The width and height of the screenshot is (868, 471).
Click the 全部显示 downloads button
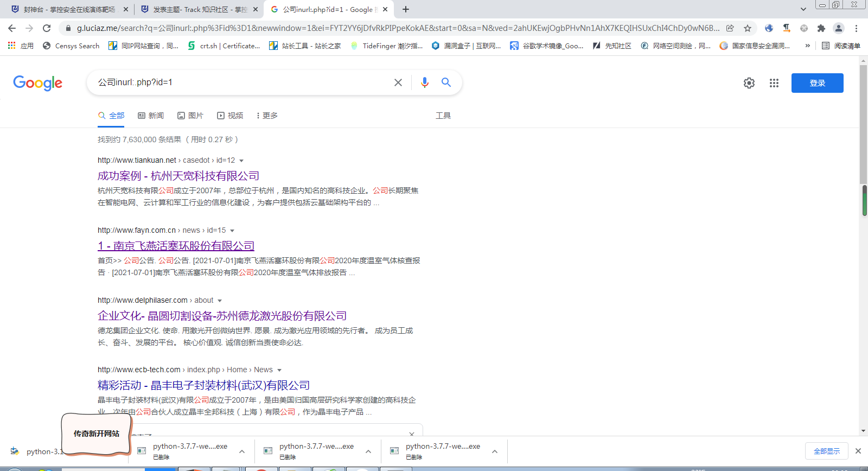pos(826,451)
